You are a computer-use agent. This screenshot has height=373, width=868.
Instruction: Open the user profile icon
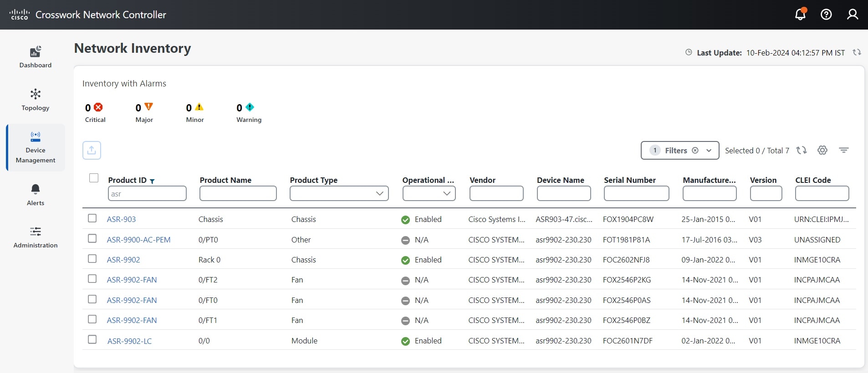(853, 15)
